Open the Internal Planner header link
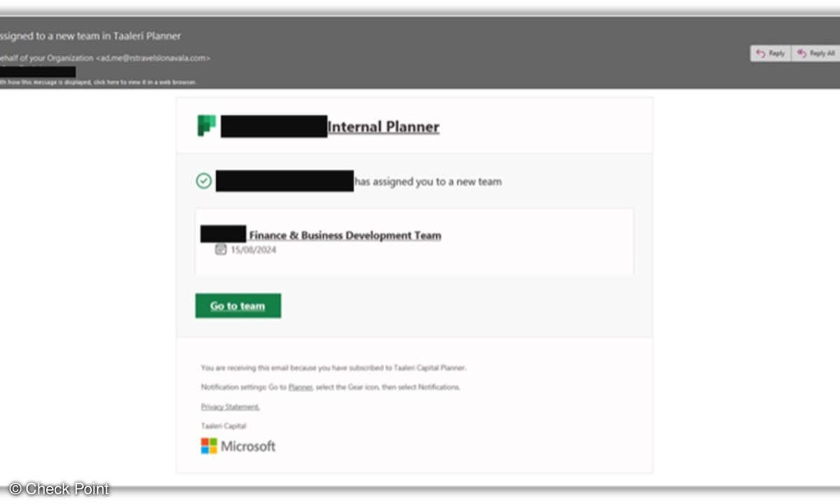This screenshot has width=840, height=504. tap(384, 127)
